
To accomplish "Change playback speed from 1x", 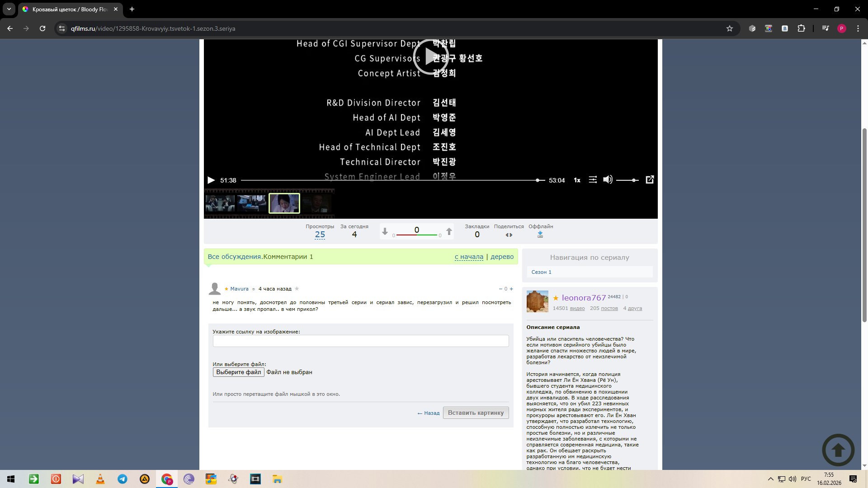I will click(x=577, y=180).
